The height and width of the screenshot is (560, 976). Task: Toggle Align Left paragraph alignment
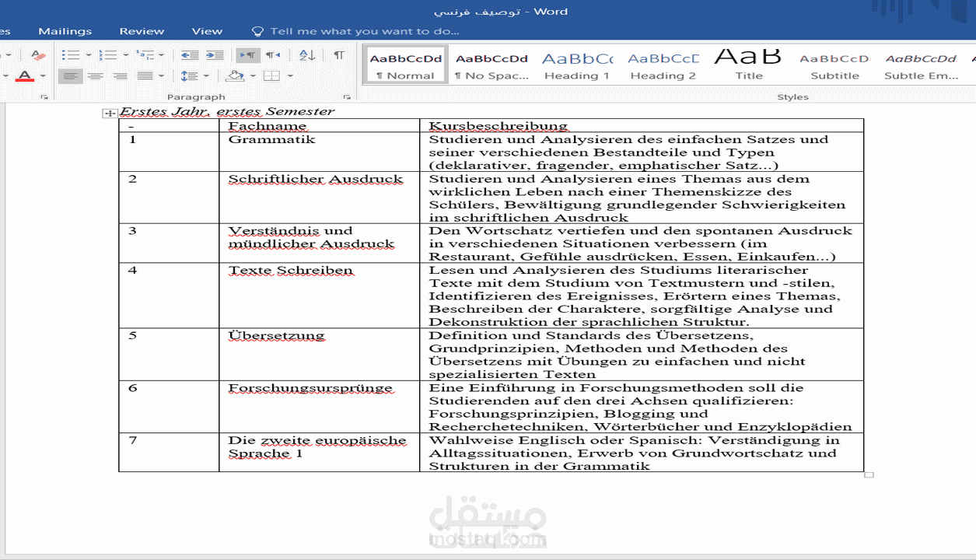point(71,76)
